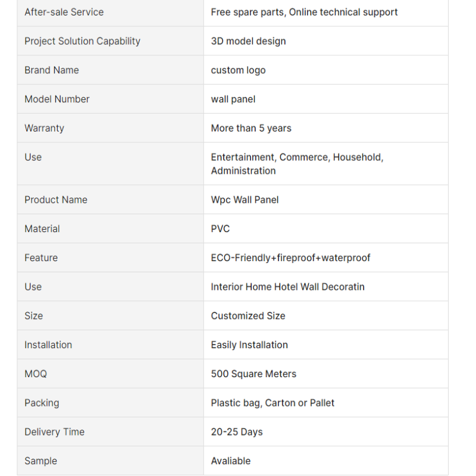Screen dimensions: 476x476
Task: Click the Easily Installation value
Action: (x=249, y=345)
